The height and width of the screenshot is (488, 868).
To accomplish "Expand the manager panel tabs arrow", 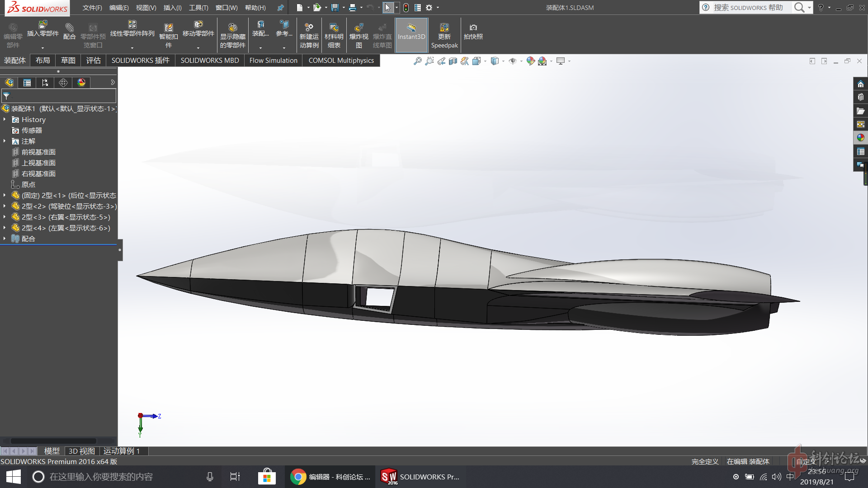I will click(113, 82).
